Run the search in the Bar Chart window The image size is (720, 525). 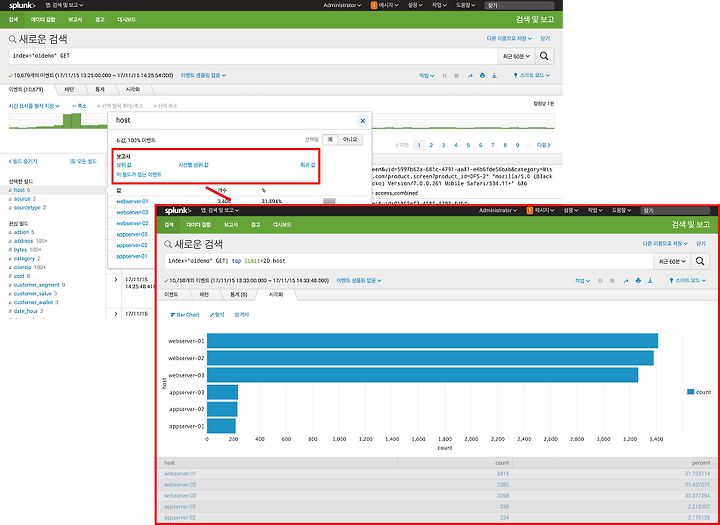[700, 261]
